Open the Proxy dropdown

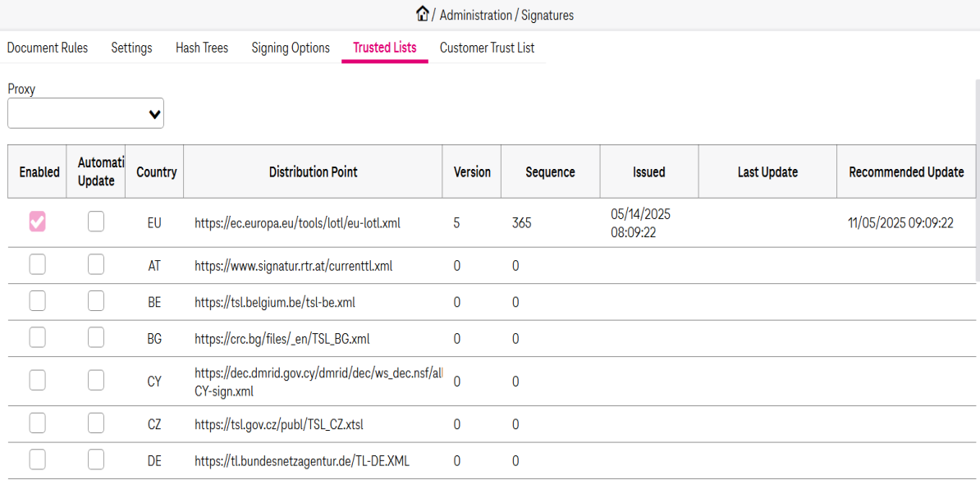coord(85,114)
